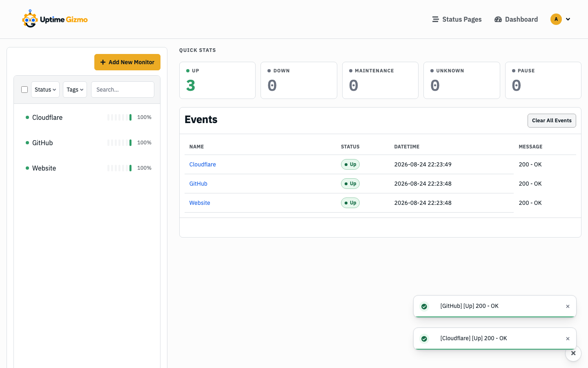Click the MESSAGE column header

[530, 147]
